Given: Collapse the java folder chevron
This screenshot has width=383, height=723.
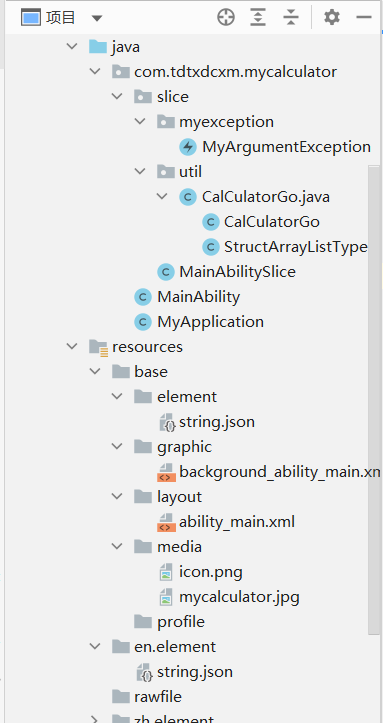Looking at the screenshot, I should [x=72, y=46].
